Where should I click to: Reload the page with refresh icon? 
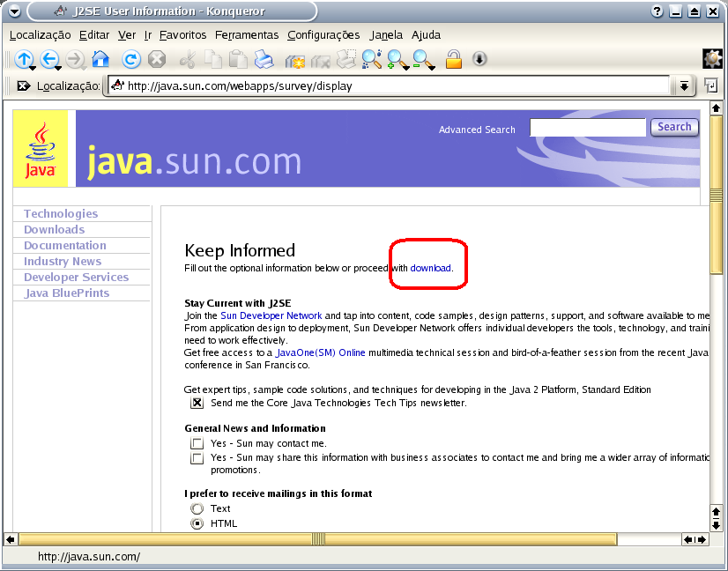131,59
